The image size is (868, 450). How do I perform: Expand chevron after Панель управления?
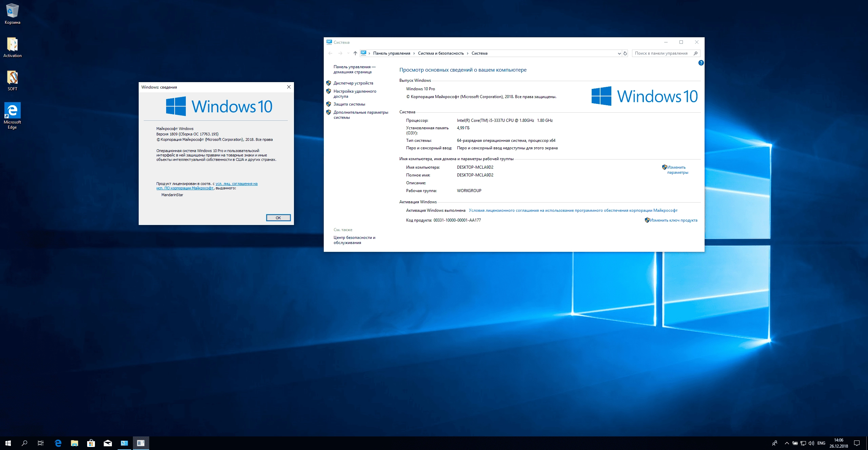pos(414,53)
